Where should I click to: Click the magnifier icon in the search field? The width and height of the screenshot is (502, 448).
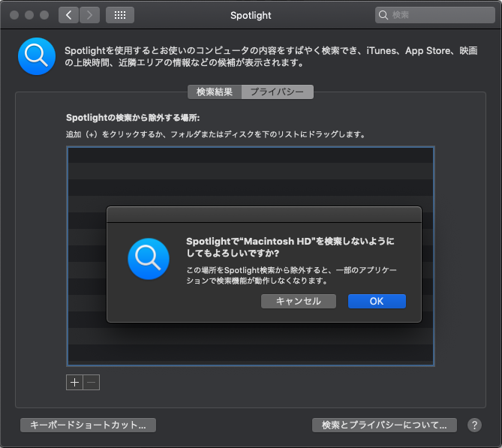(383, 15)
